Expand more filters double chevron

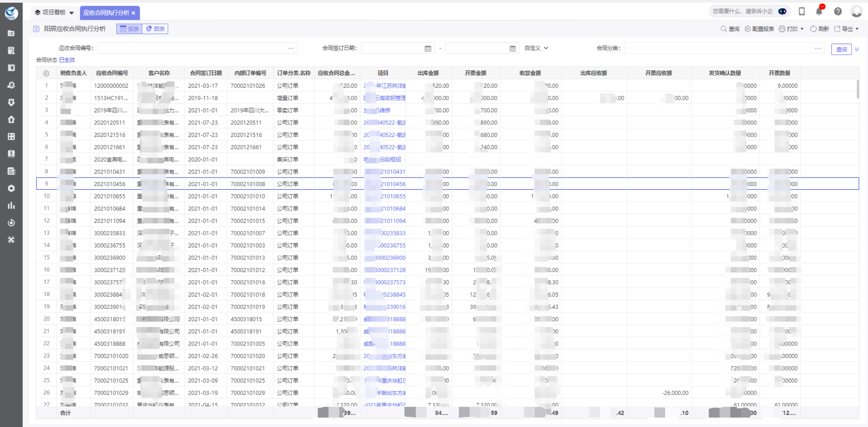pos(857,49)
